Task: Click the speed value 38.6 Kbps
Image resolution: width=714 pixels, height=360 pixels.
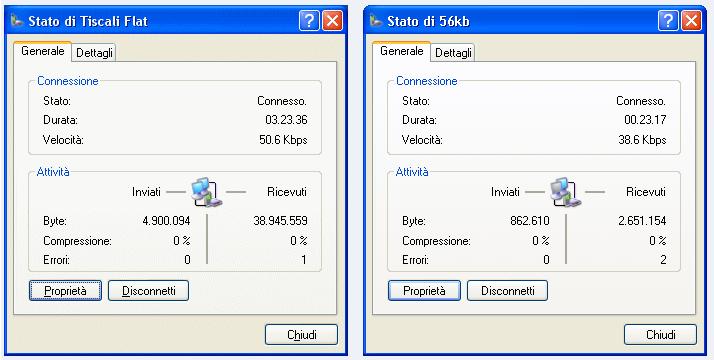Action: point(642,140)
